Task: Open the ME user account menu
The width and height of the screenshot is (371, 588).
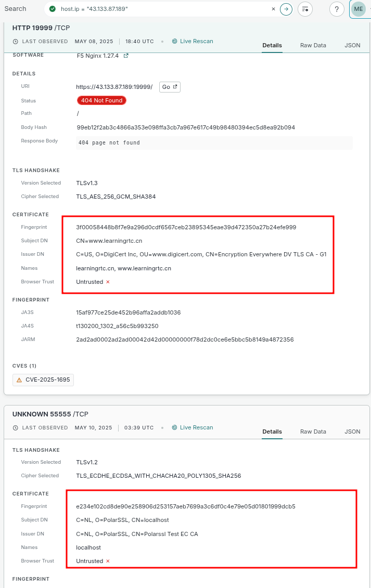Action: tap(359, 9)
